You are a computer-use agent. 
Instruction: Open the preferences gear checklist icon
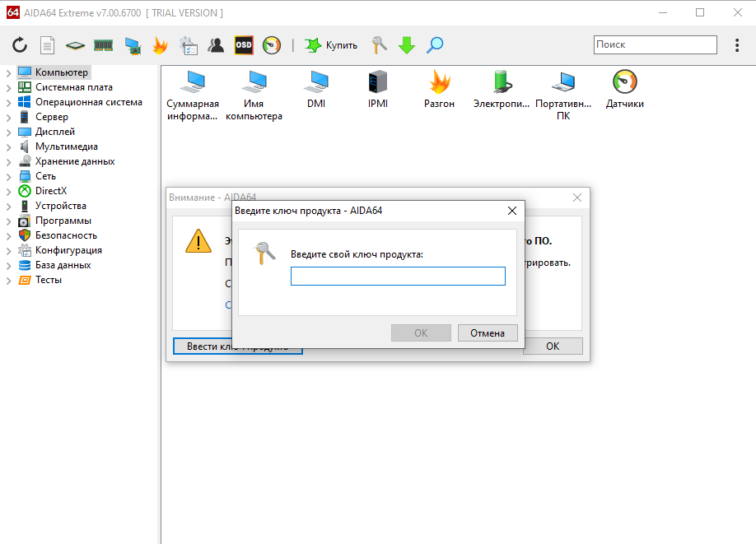(188, 45)
